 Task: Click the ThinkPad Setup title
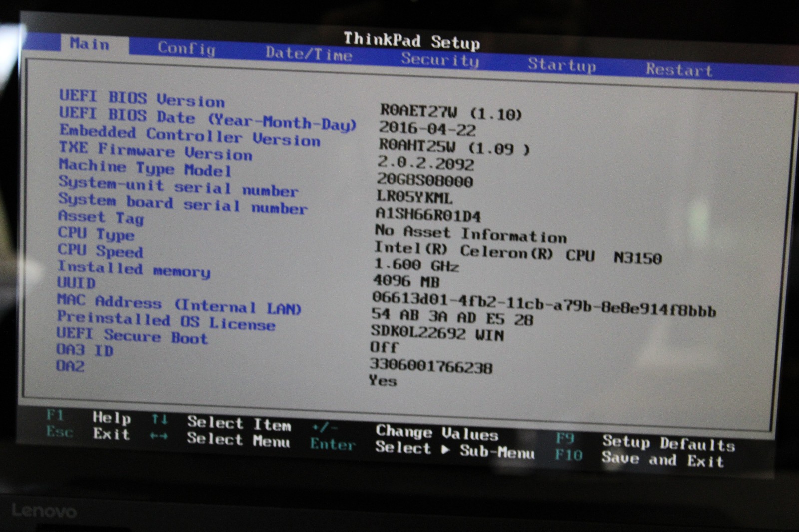(412, 40)
